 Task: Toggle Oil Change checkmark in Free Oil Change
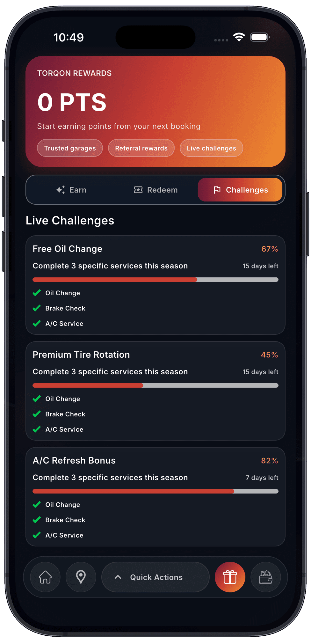tap(37, 292)
